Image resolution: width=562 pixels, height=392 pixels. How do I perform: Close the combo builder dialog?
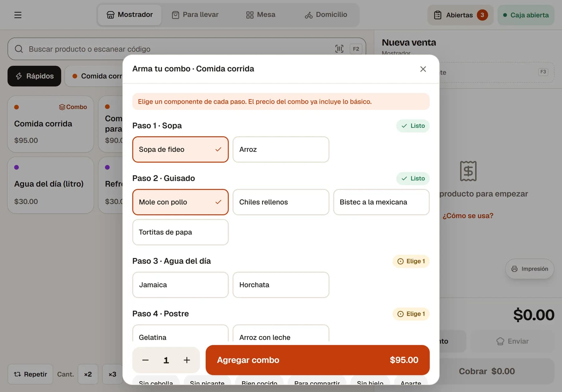tap(423, 69)
